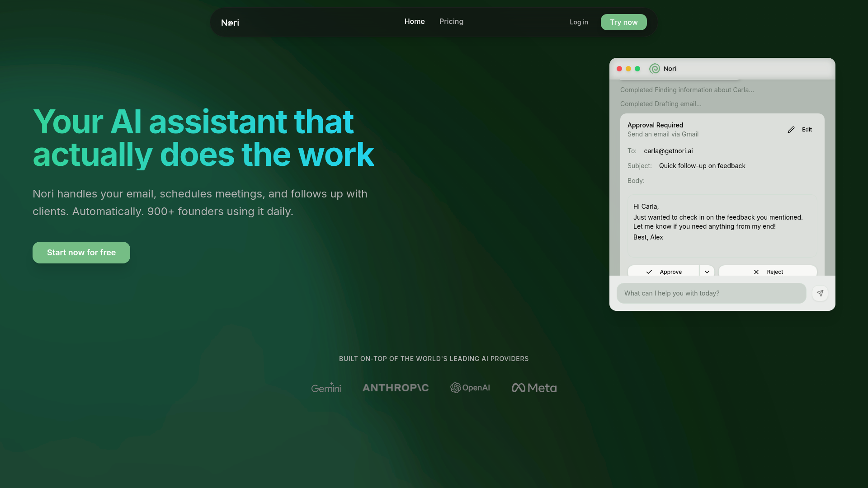This screenshot has height=488, width=868.
Task: Focus the 'What can I help' input
Action: point(711,293)
